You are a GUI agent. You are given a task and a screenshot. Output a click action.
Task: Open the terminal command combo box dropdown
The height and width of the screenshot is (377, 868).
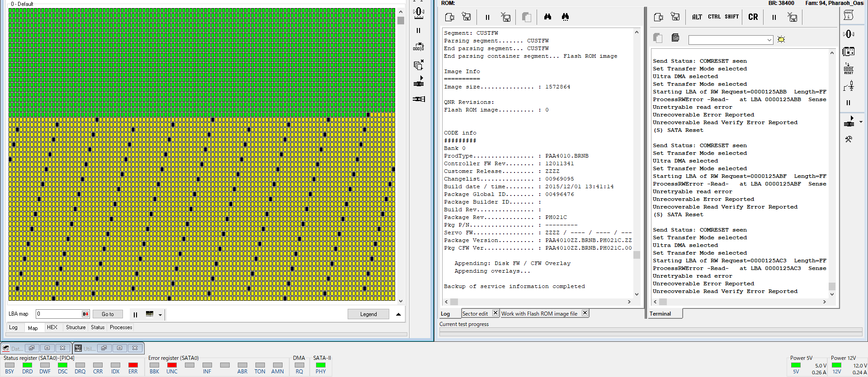769,40
